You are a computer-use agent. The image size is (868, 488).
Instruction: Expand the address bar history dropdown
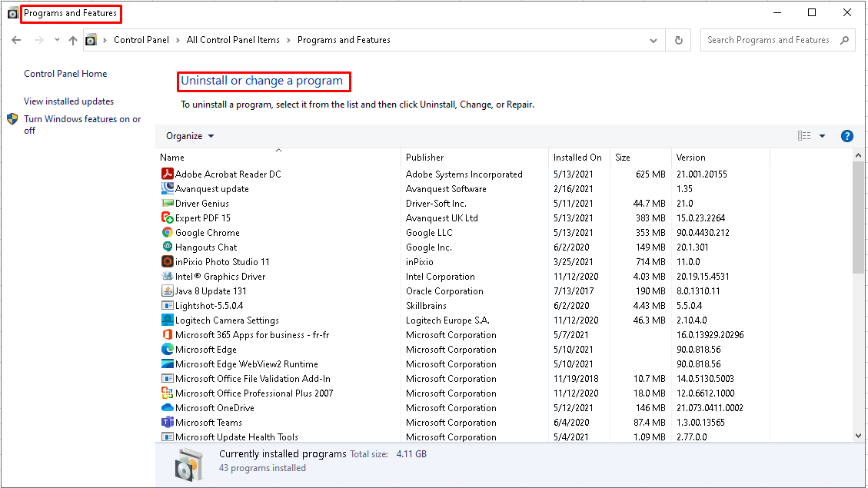tap(653, 41)
